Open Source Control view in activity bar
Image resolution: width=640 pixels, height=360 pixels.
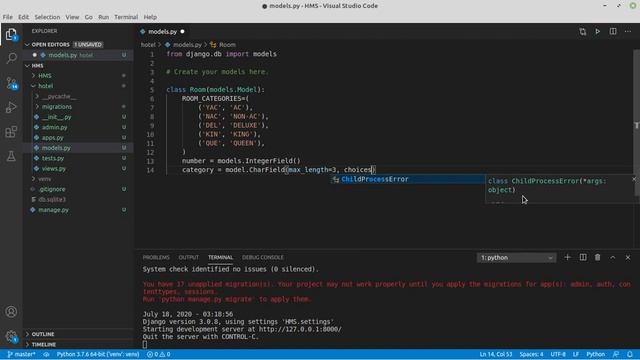[11, 83]
